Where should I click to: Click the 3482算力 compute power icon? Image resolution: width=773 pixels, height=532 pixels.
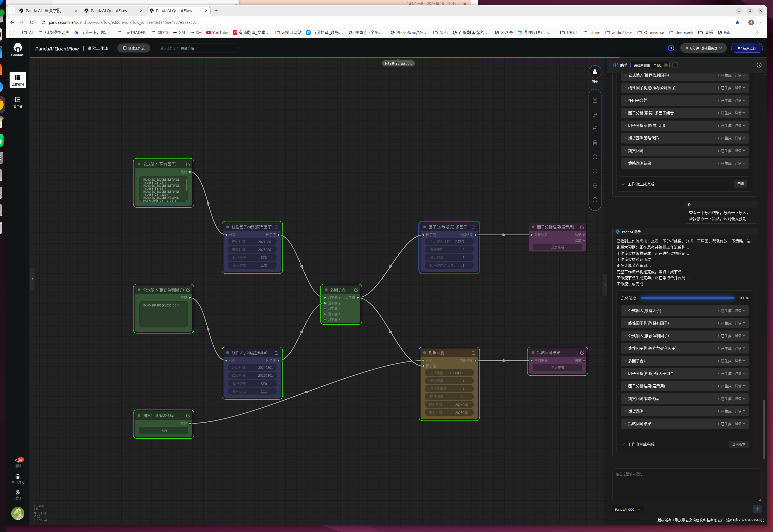18,479
